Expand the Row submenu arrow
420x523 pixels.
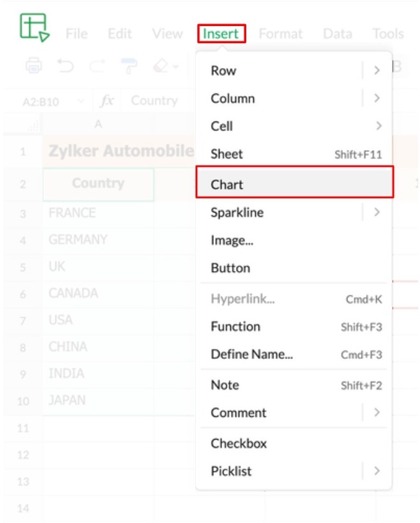(x=377, y=71)
